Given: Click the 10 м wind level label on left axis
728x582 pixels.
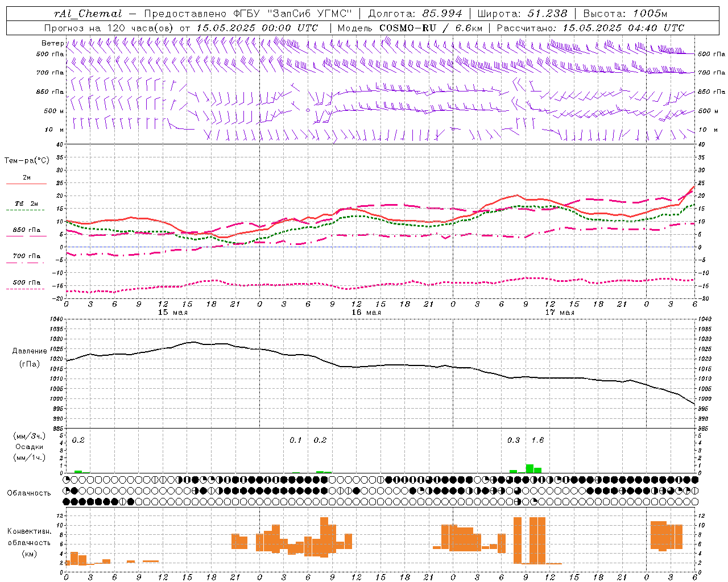Looking at the screenshot, I should click(x=54, y=130).
